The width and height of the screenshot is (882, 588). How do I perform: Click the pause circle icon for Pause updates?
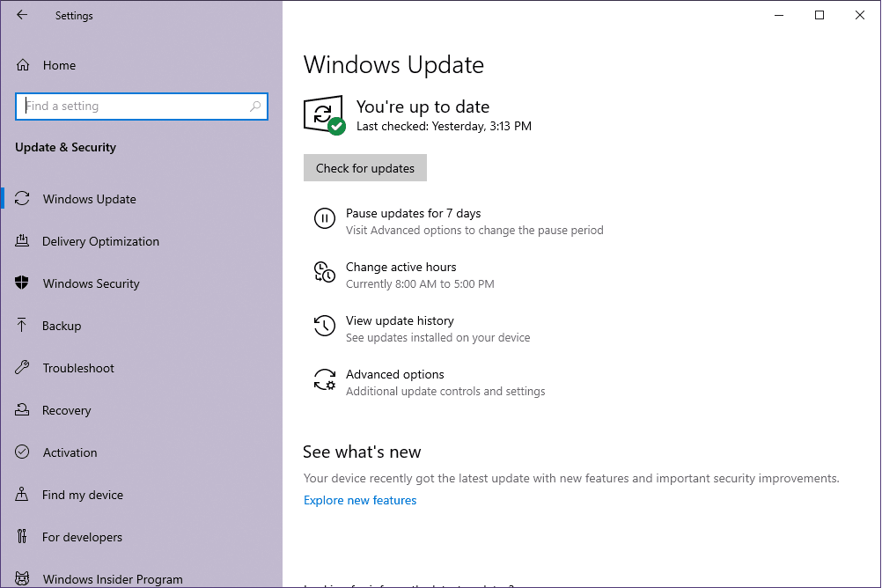click(325, 218)
